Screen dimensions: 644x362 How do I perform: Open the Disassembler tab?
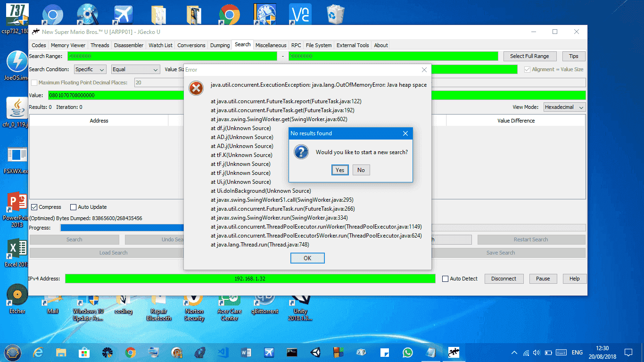(x=129, y=45)
